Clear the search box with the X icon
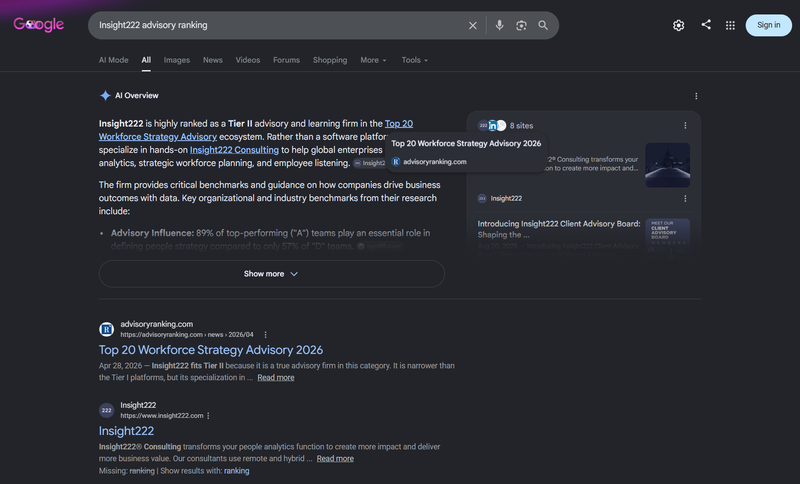 [x=472, y=26]
